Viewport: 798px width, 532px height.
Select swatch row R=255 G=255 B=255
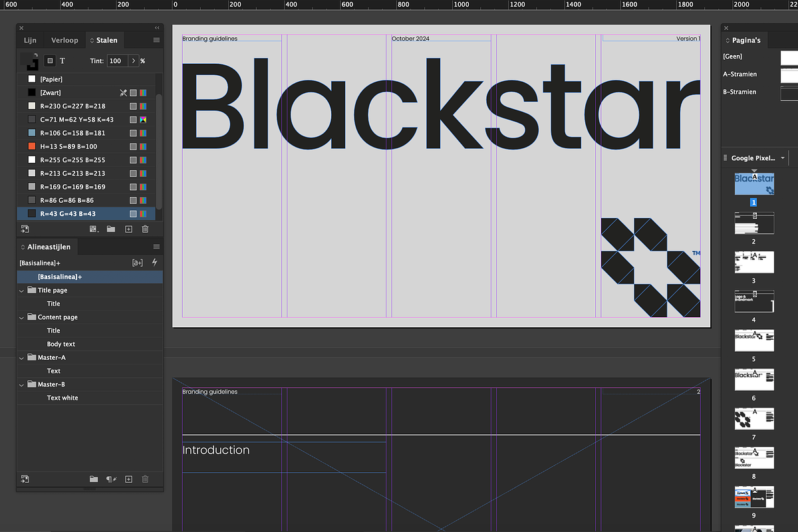tap(86, 160)
